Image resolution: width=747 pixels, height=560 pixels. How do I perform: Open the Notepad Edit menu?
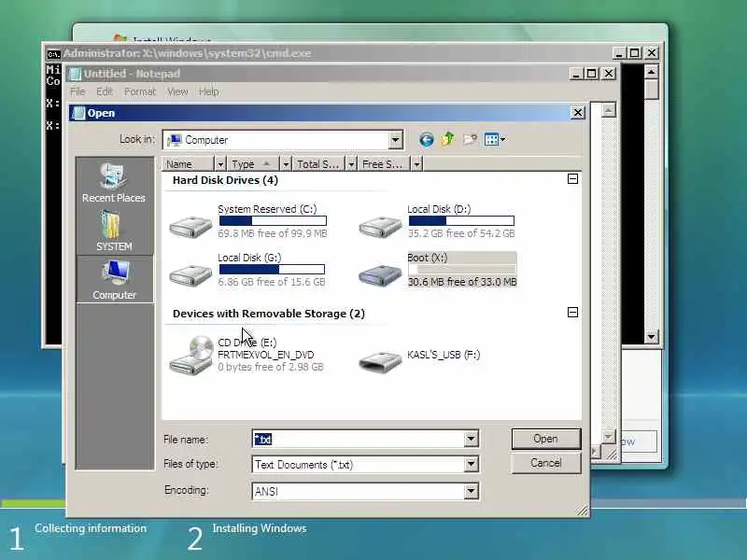point(105,91)
